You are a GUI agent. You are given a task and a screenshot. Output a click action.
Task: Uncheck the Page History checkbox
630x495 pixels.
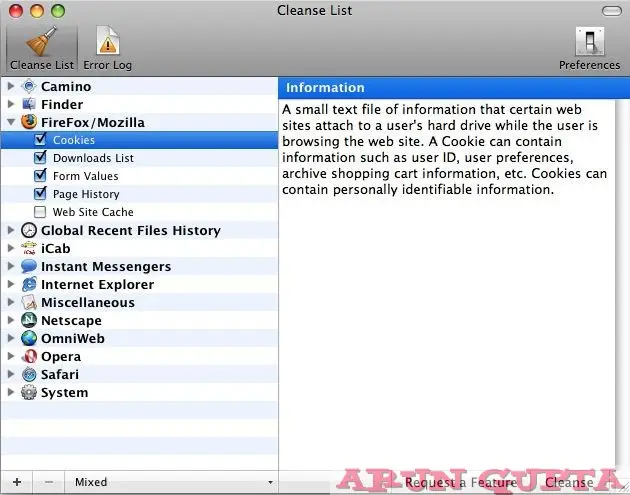point(40,194)
